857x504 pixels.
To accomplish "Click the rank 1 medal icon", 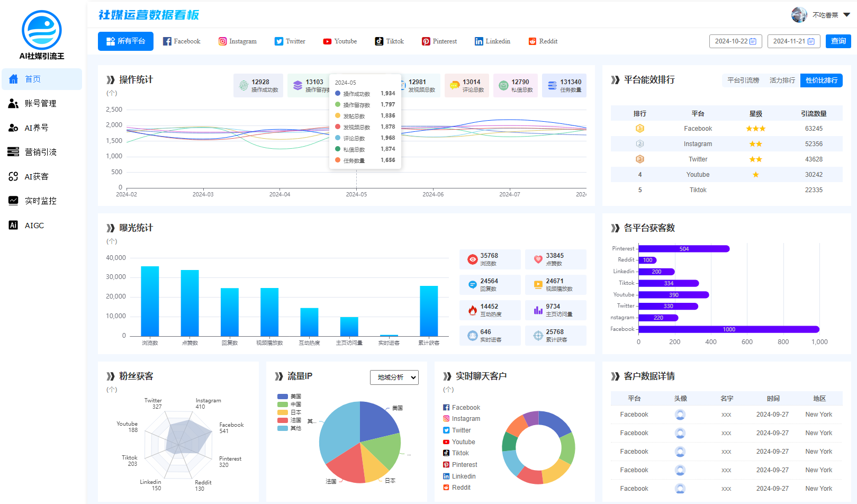I will (x=640, y=129).
